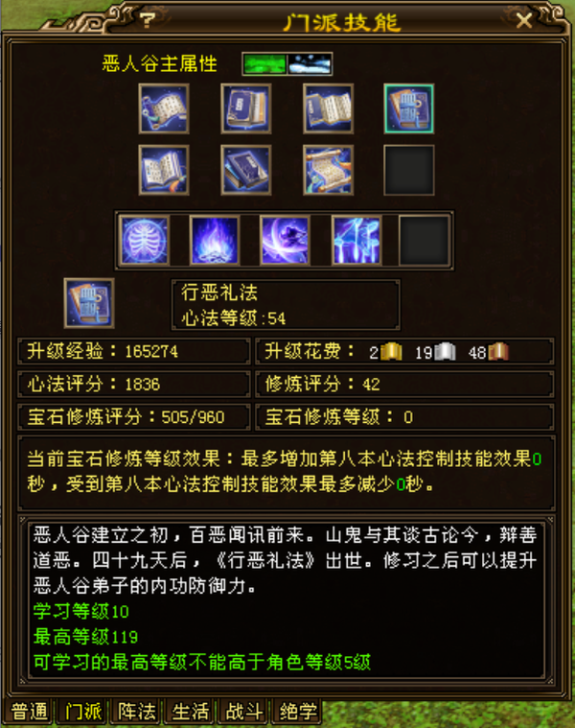Select the unrolled parchment scroll manual icon
The height and width of the screenshot is (728, 575).
(x=329, y=170)
